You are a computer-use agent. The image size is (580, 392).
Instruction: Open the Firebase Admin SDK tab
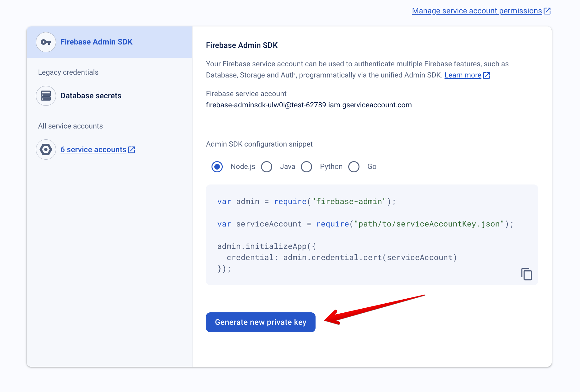pos(97,42)
